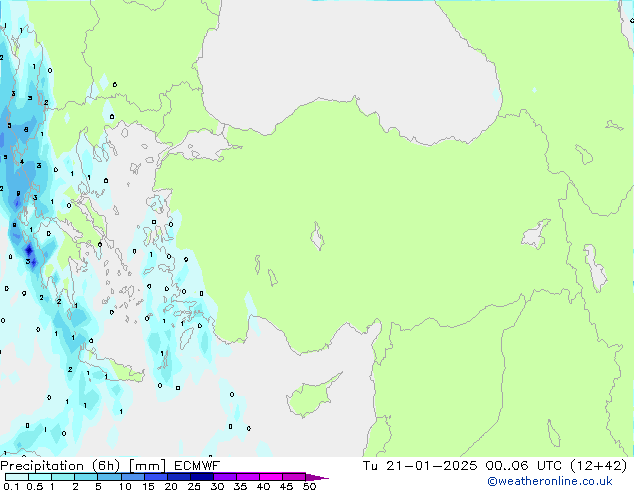Screen dimensions: 634x490
Task: Pick the magenta legend swatch between 40 and 45
Action: coord(275,477)
